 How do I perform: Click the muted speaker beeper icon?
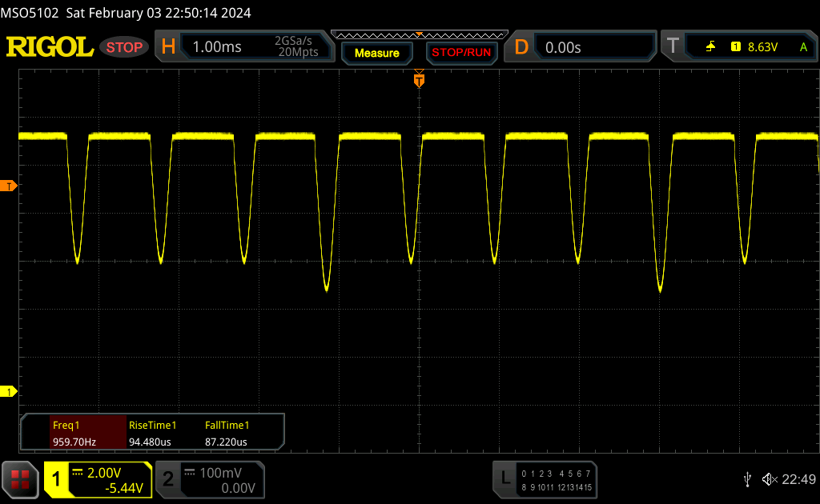(769, 479)
